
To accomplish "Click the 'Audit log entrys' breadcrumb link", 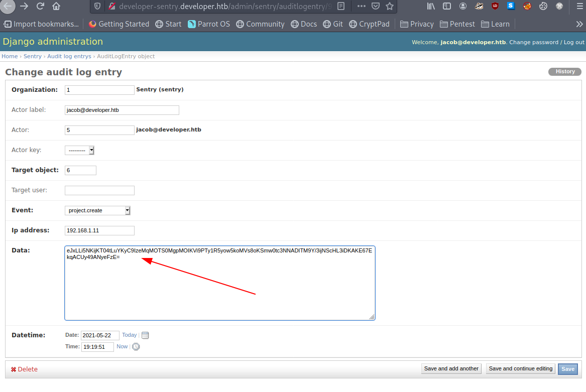I will (69, 56).
